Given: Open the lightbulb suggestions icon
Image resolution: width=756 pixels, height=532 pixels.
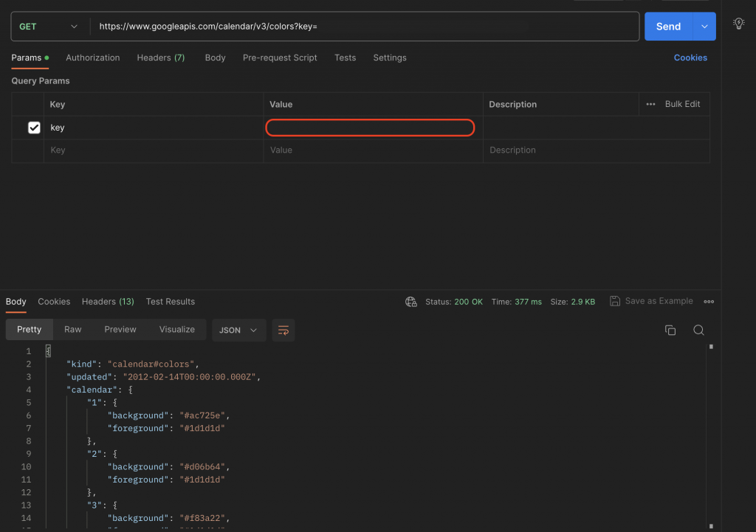Looking at the screenshot, I should tap(738, 23).
